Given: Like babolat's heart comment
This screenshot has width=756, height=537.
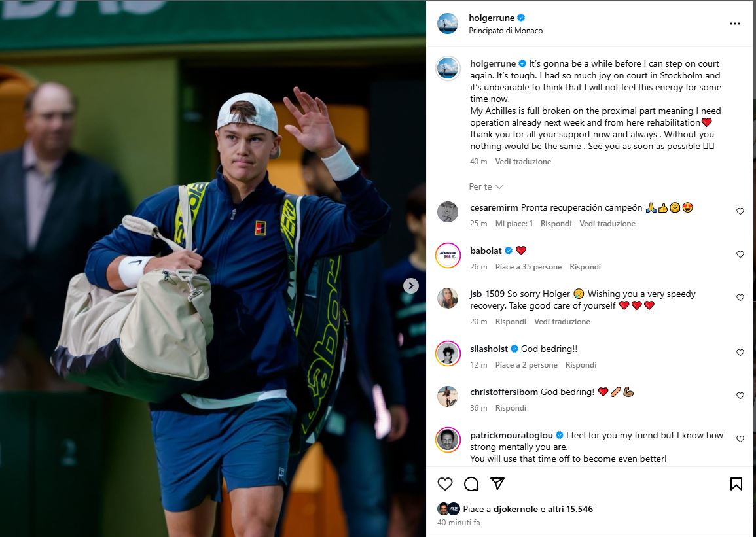Looking at the screenshot, I should point(740,254).
